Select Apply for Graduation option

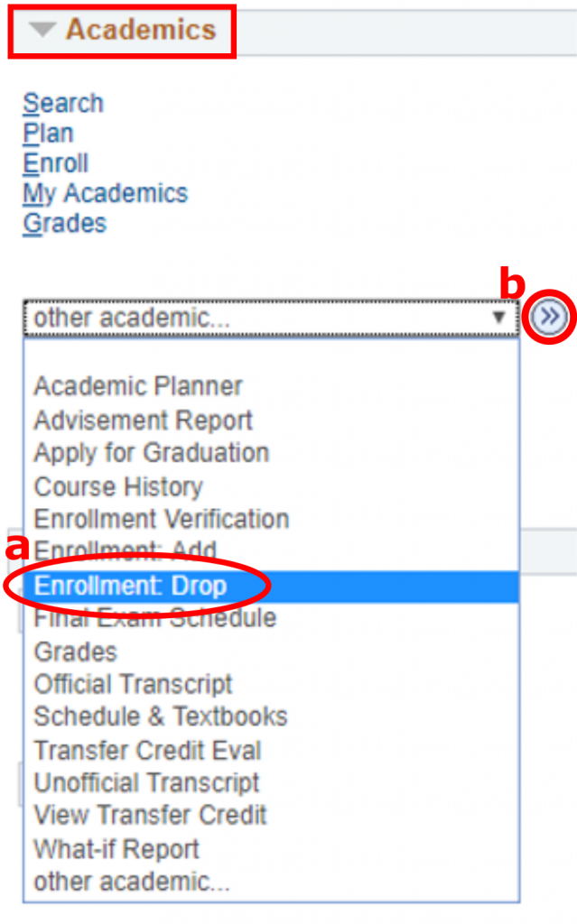click(151, 452)
